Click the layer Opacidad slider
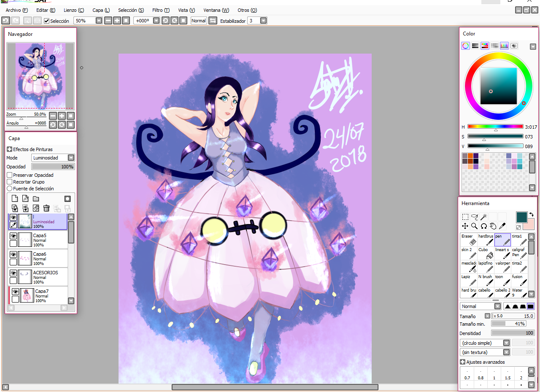 point(53,167)
